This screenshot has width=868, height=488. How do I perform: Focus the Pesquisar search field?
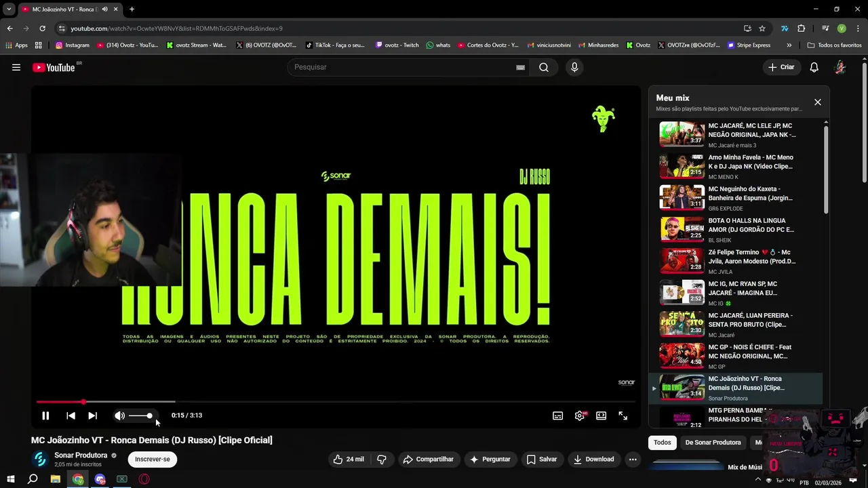point(403,67)
